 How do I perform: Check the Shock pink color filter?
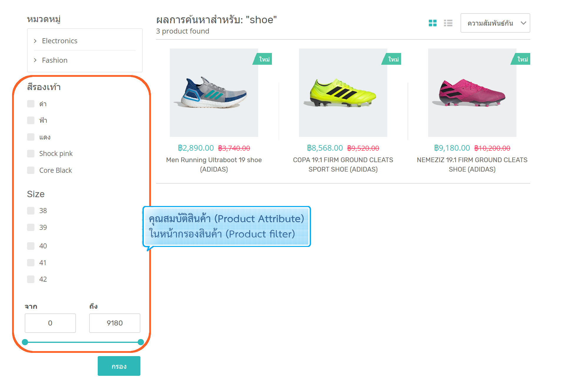[31, 154]
